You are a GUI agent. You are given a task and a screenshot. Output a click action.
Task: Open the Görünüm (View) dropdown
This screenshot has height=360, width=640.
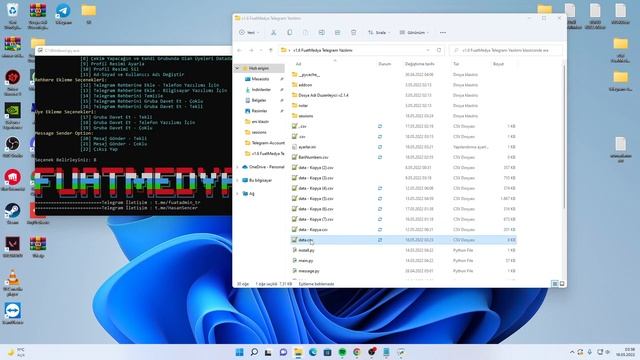tap(414, 33)
